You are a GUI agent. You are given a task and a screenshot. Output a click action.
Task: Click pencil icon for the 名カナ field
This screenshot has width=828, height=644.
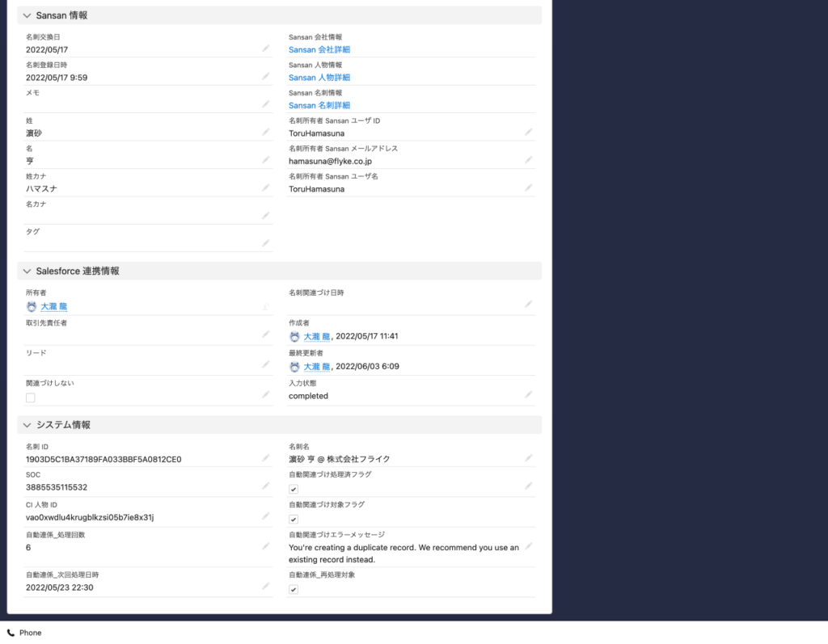pyautogui.click(x=265, y=216)
